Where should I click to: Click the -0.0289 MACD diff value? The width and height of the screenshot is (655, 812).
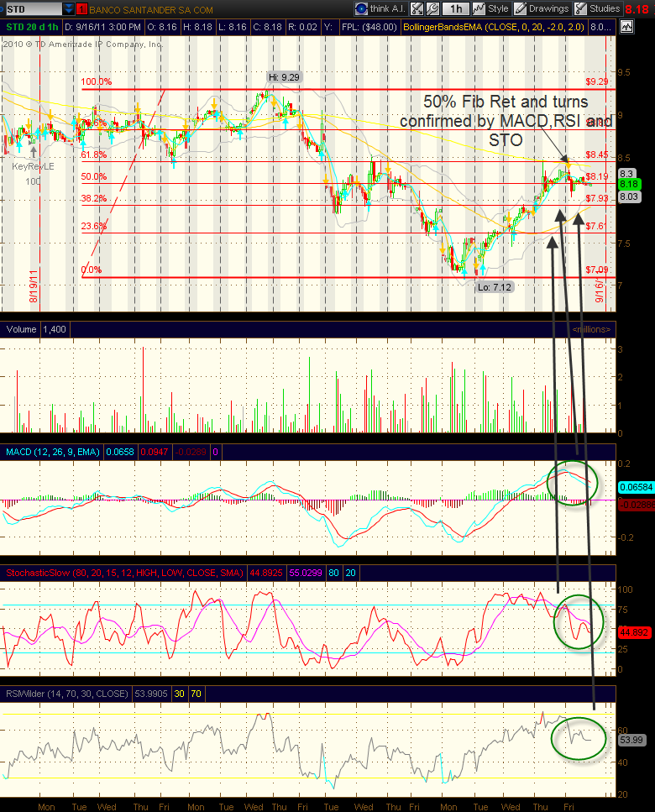pos(191,452)
